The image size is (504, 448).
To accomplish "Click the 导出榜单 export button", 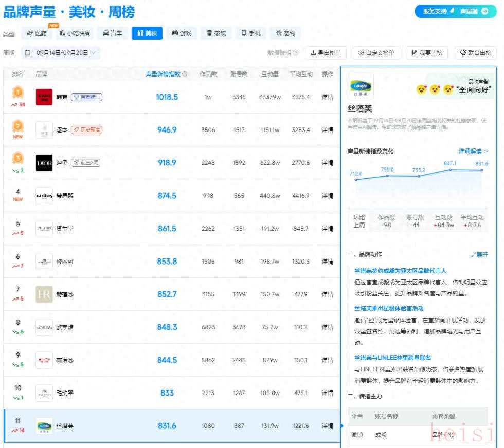I will click(x=326, y=53).
